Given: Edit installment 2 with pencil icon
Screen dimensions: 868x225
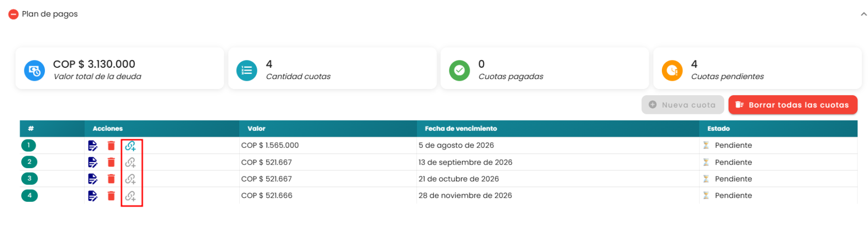Looking at the screenshot, I should [x=92, y=162].
